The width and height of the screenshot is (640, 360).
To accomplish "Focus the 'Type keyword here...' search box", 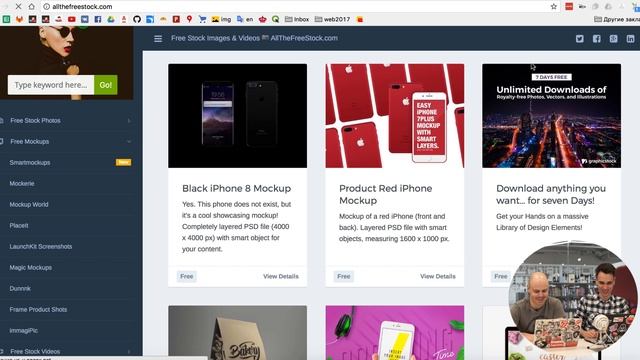I will pos(51,85).
